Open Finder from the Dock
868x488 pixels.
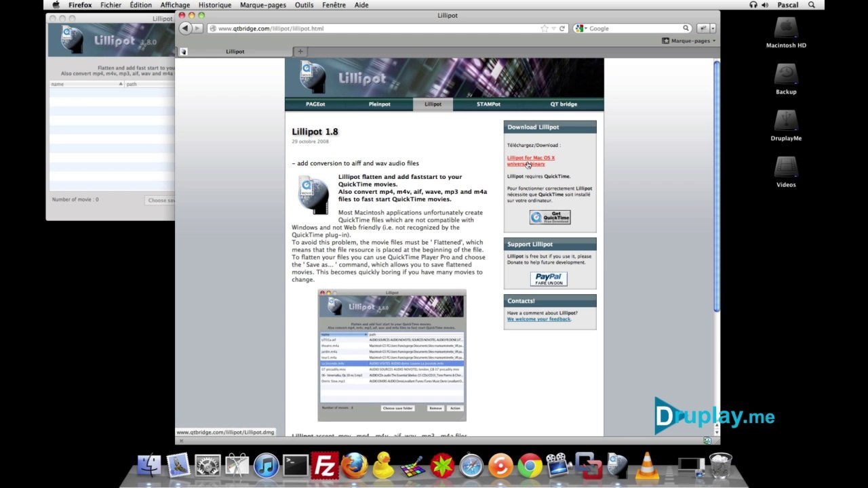click(x=149, y=465)
